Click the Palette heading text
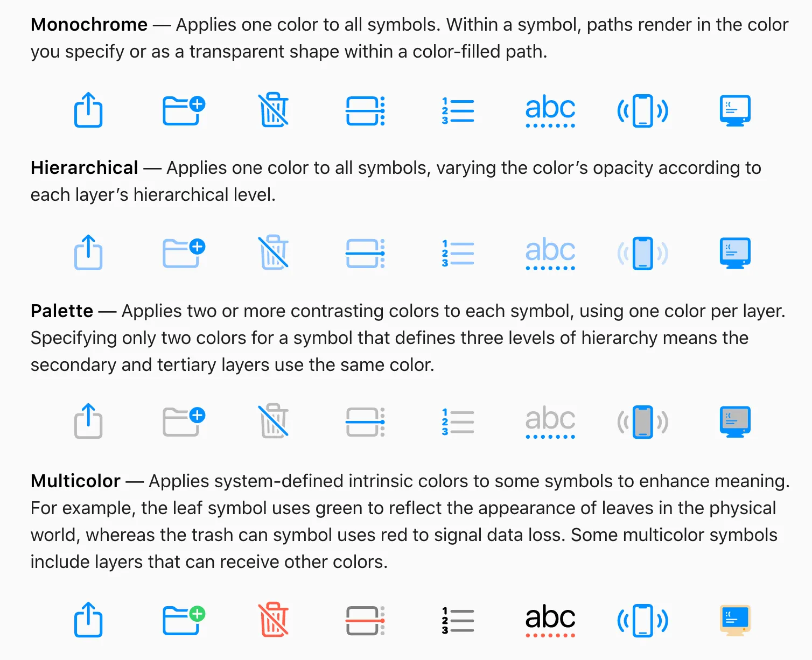Image resolution: width=812 pixels, height=660 pixels. pyautogui.click(x=62, y=311)
